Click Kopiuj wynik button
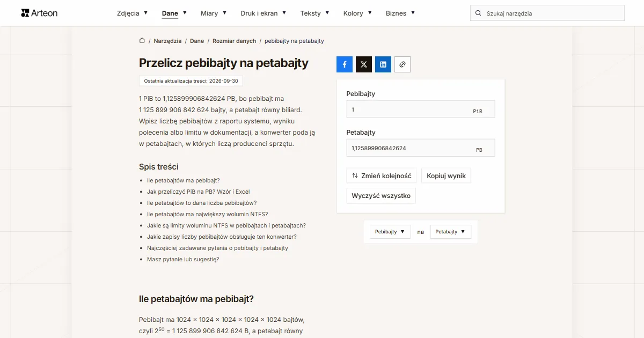 (446, 175)
